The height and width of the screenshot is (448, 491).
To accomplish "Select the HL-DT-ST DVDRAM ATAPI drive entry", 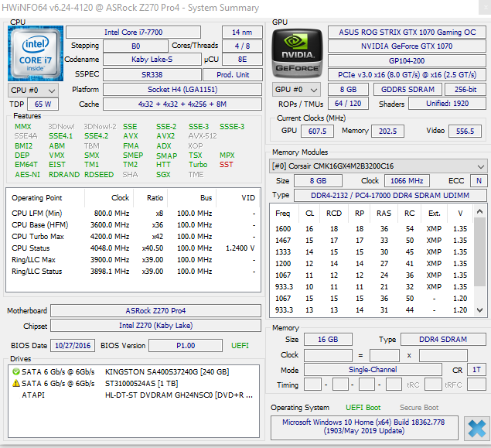I will coord(134,395).
